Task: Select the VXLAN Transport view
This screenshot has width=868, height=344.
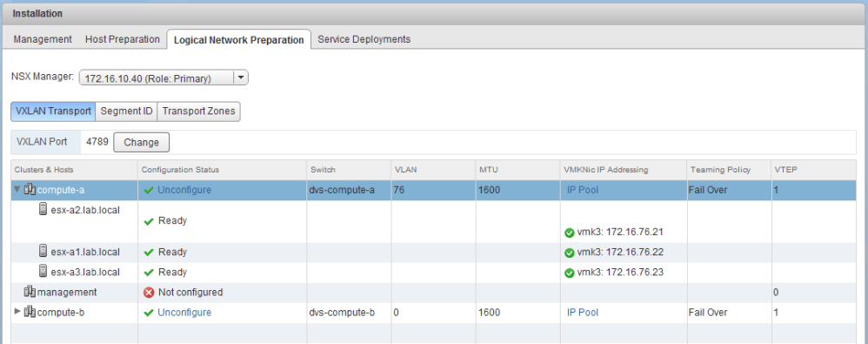Action: tap(53, 111)
